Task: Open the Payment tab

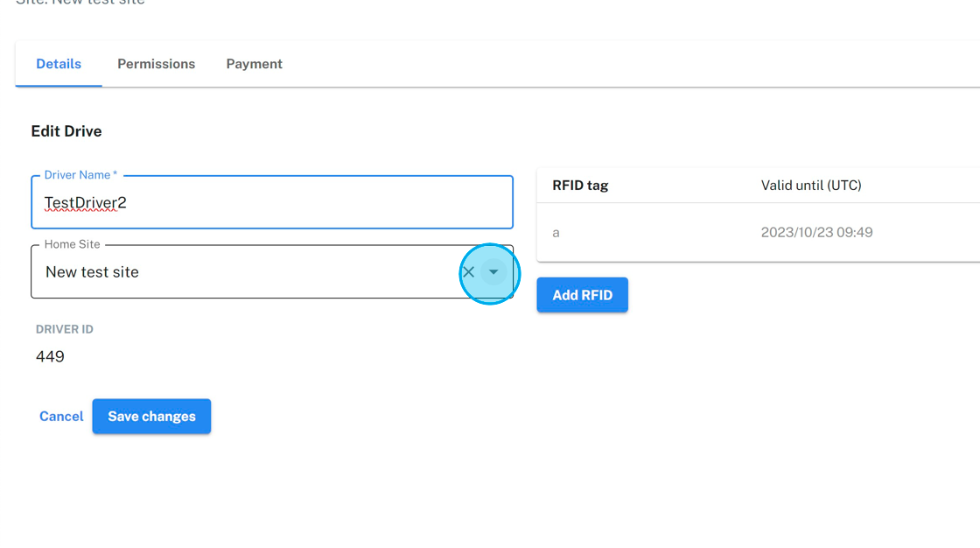Action: 254,64
